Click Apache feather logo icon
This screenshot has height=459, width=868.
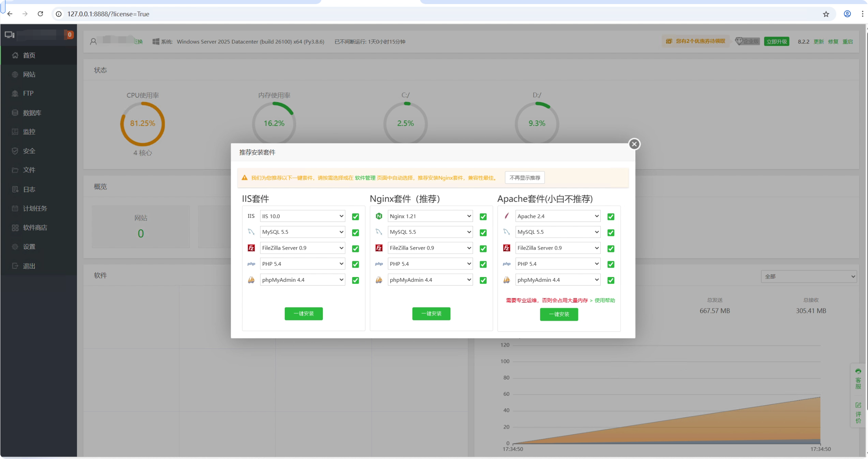click(507, 216)
